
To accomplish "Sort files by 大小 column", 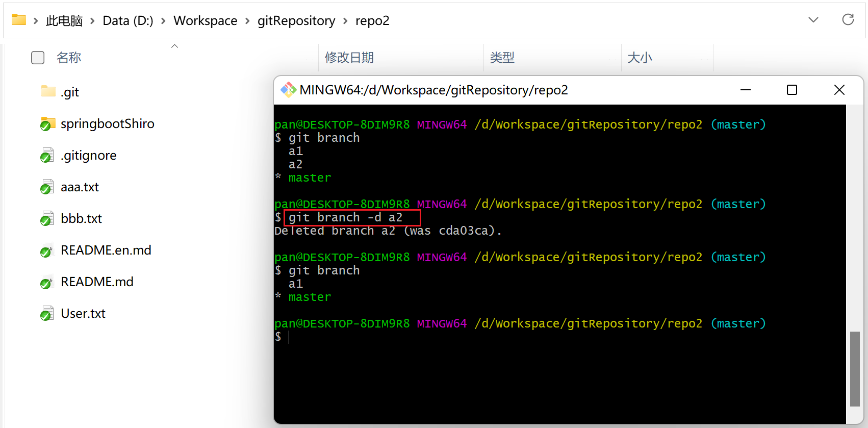I will coord(640,58).
